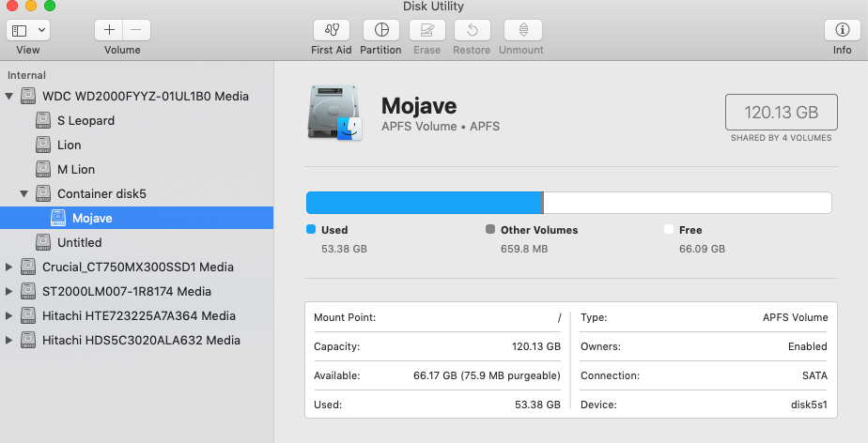Click the blue Used legend swatch
The image size is (868, 443).
[311, 229]
